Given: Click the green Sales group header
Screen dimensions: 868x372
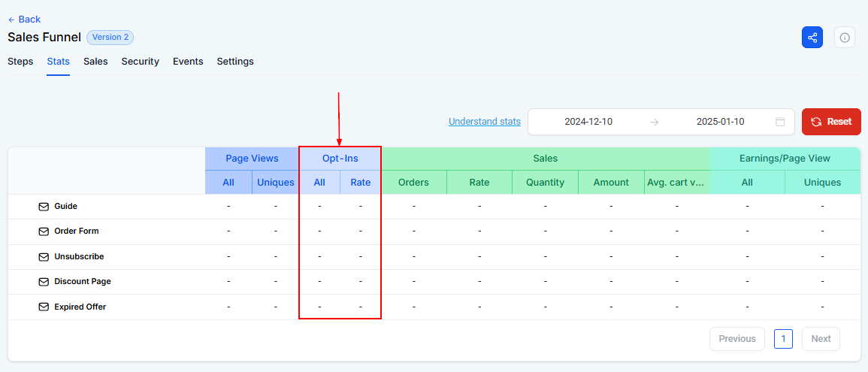Looking at the screenshot, I should coord(546,159).
